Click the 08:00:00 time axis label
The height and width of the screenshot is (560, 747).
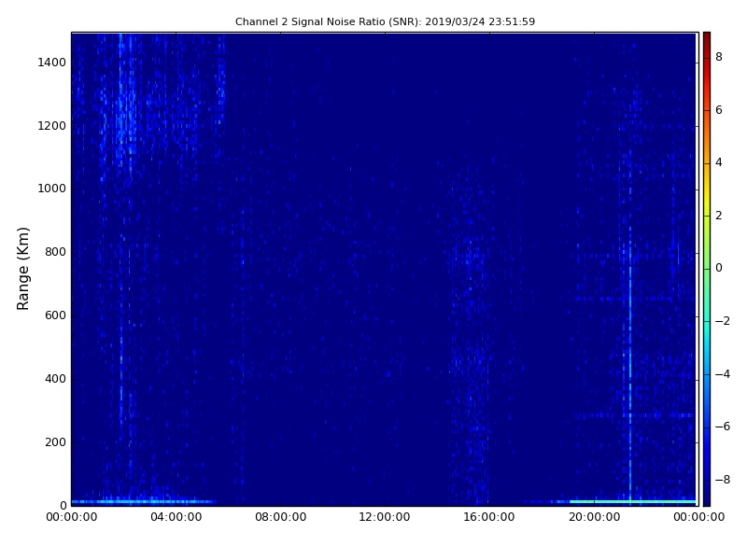(x=281, y=517)
